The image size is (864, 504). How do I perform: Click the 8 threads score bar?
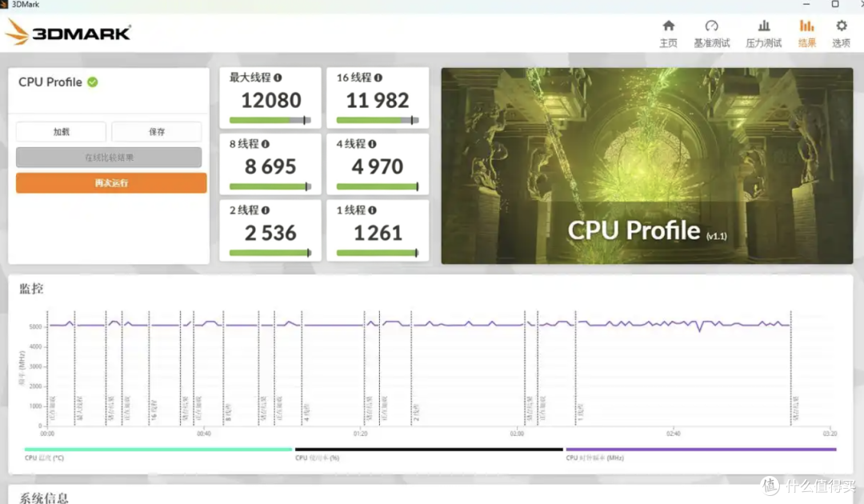tap(270, 186)
